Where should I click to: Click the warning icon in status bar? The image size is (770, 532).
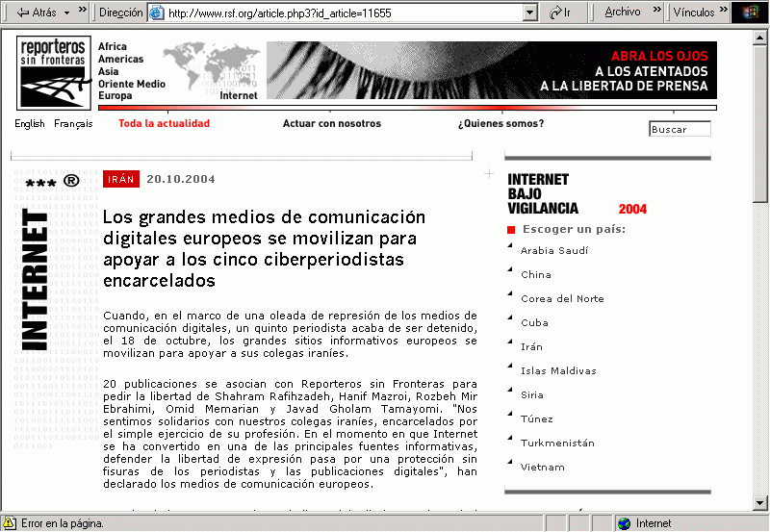point(10,523)
